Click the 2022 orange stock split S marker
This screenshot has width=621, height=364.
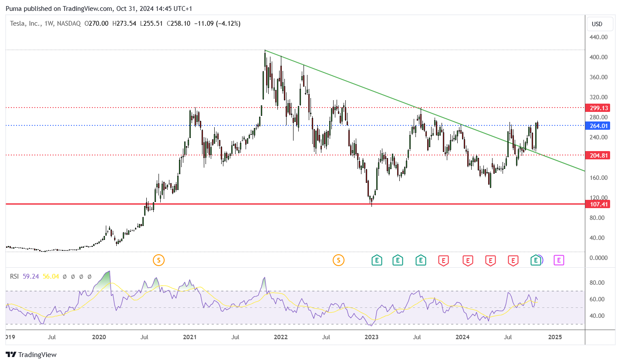click(338, 260)
